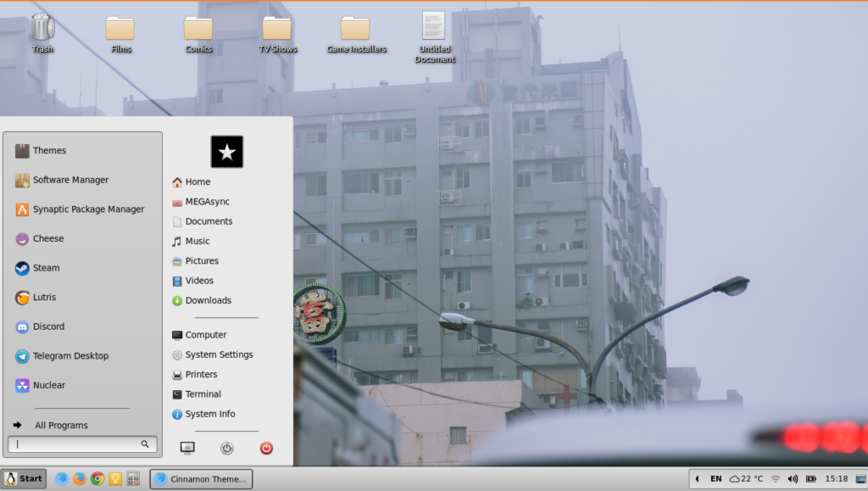Click the red shut down icon
The height and width of the screenshot is (491, 868).
coord(266,448)
